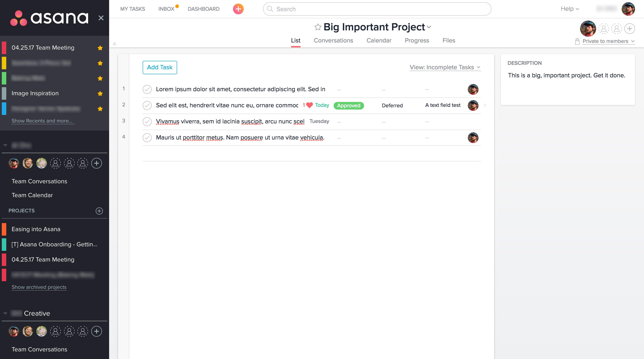
Task: Click the Add Task button
Action: [x=159, y=67]
